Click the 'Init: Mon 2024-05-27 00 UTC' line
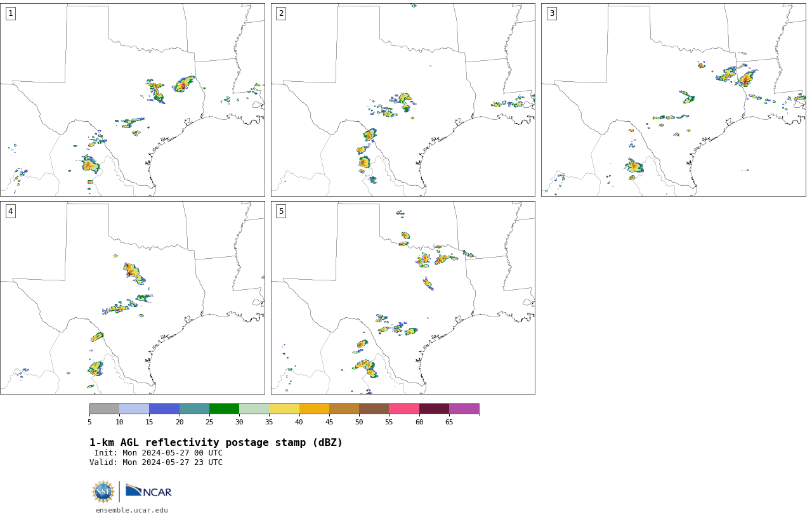 coord(159,453)
